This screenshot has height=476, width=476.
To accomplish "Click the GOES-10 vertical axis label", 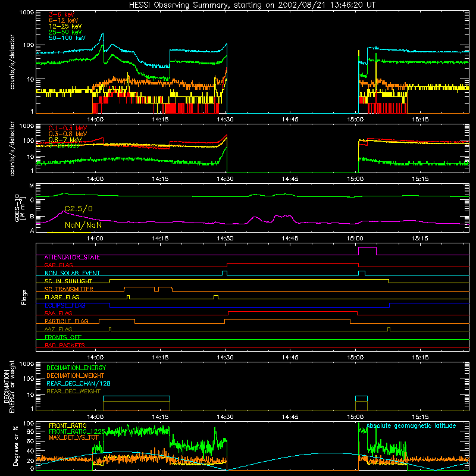I will coord(20,208).
